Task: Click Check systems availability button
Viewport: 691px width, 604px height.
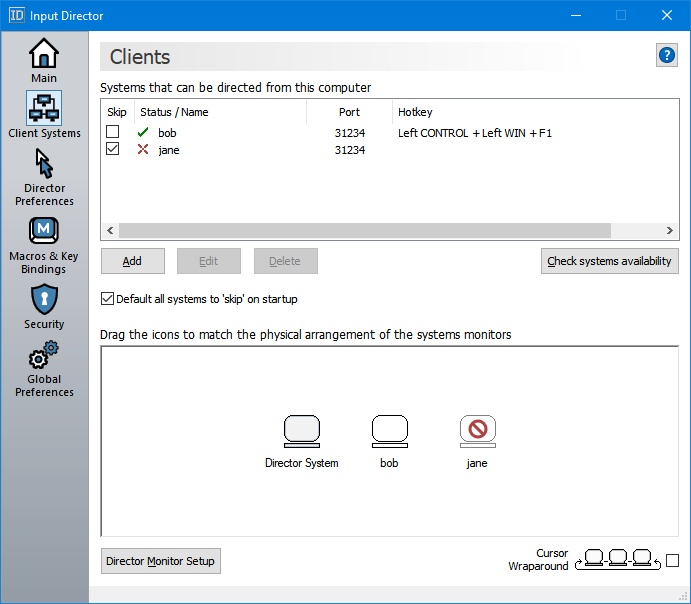Action: pos(609,261)
